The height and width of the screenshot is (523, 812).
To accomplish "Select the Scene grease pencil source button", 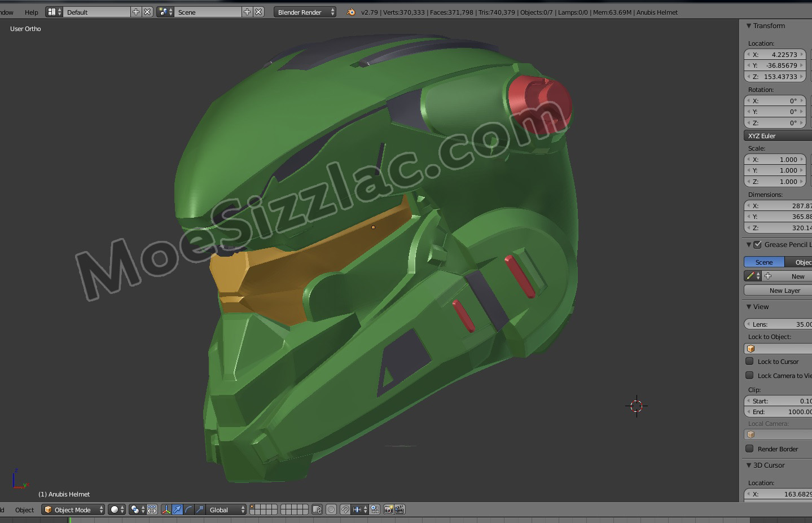I will tap(764, 262).
